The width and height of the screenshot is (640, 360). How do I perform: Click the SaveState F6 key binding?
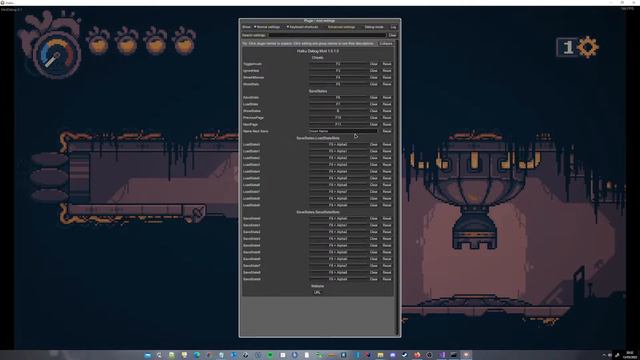point(338,98)
